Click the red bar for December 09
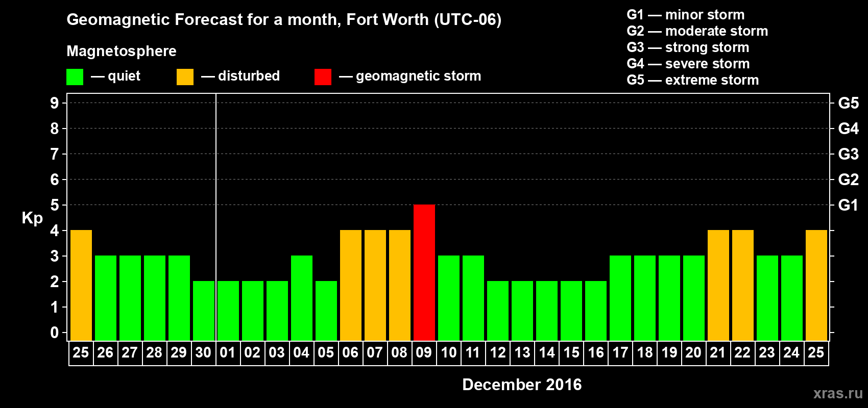The height and width of the screenshot is (408, 868). click(x=424, y=272)
